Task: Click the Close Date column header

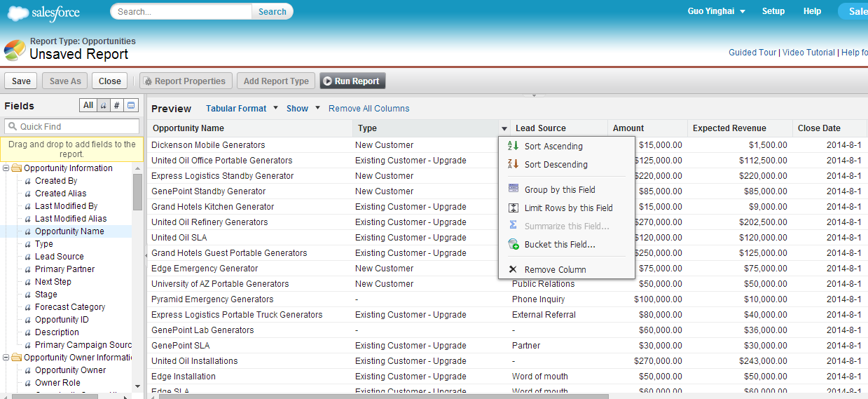Action: (x=830, y=128)
